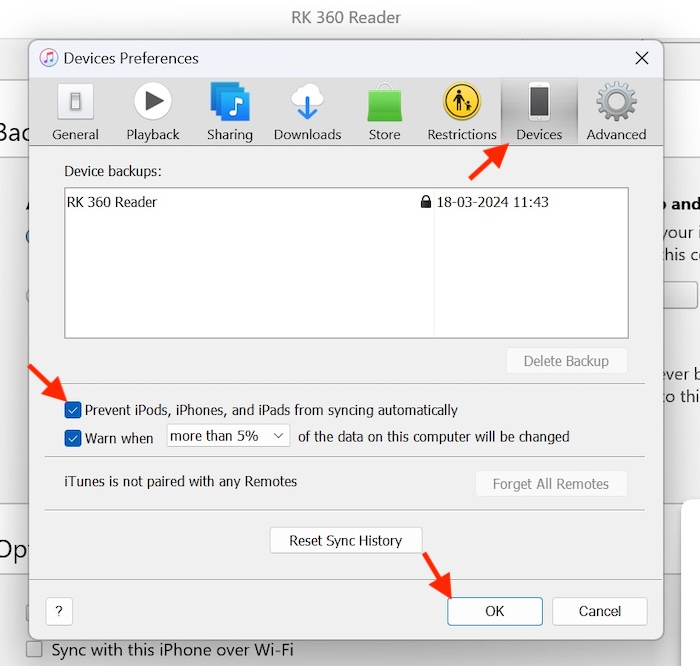The image size is (700, 666).
Task: Click 'RK 360 Reader' title in background window
Action: (x=346, y=17)
